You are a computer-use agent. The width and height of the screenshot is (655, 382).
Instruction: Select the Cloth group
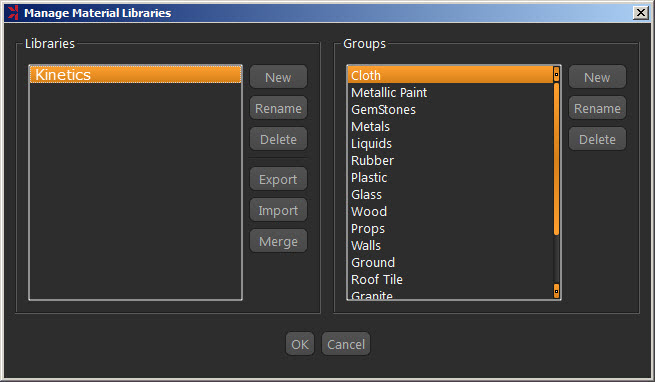pyautogui.click(x=450, y=75)
